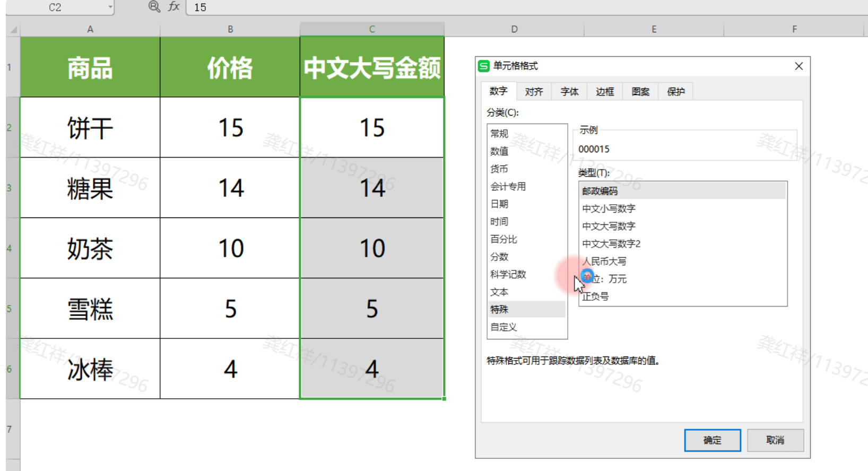Select the 雪糕 cell
The image size is (868, 471).
tap(90, 309)
